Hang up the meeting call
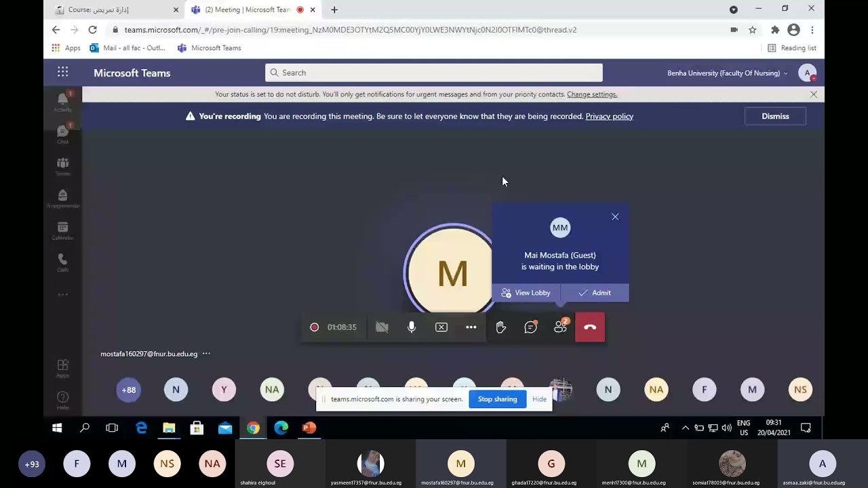This screenshot has height=488, width=868. [590, 327]
